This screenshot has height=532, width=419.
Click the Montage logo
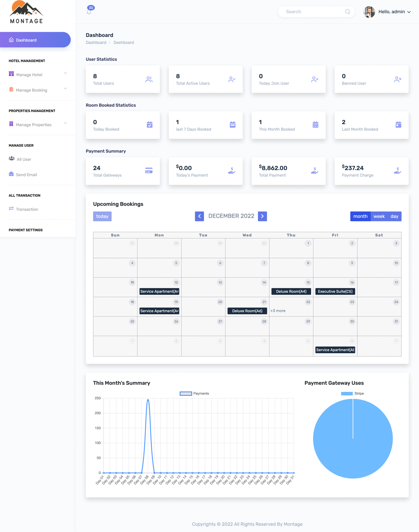click(26, 12)
